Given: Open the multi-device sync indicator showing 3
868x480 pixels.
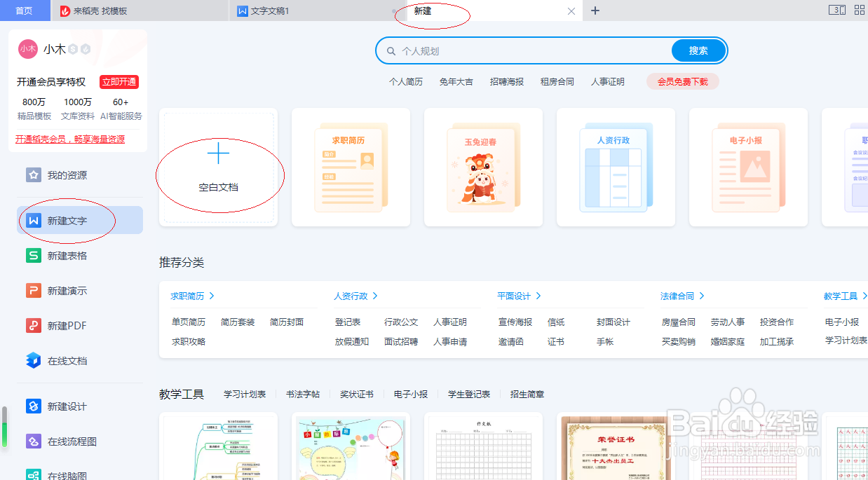Looking at the screenshot, I should [837, 10].
